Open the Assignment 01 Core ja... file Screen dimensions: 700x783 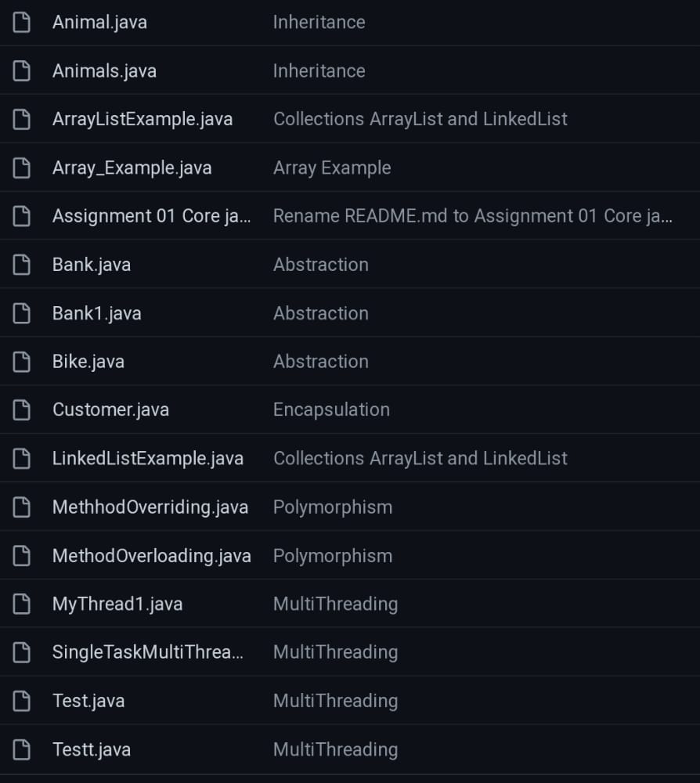point(151,216)
